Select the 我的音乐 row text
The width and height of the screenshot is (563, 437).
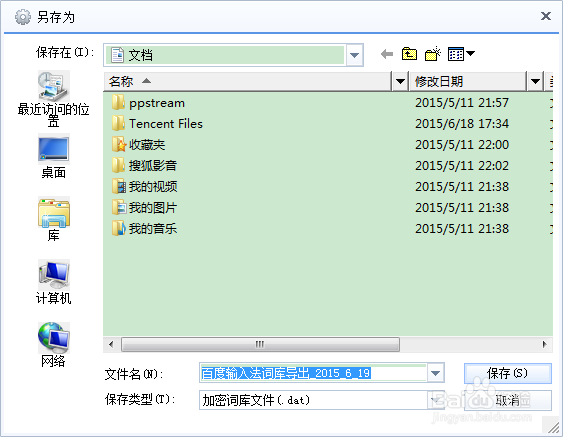(x=153, y=229)
